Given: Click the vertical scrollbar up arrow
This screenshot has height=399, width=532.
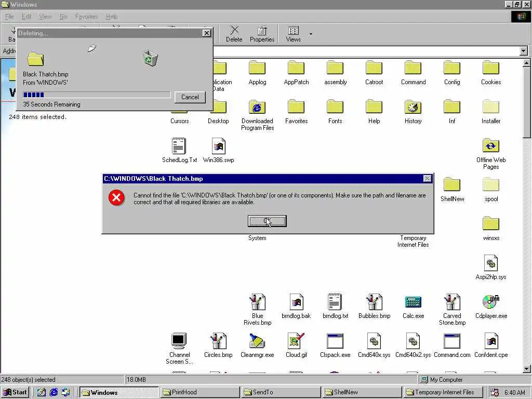Looking at the screenshot, I should (527, 63).
